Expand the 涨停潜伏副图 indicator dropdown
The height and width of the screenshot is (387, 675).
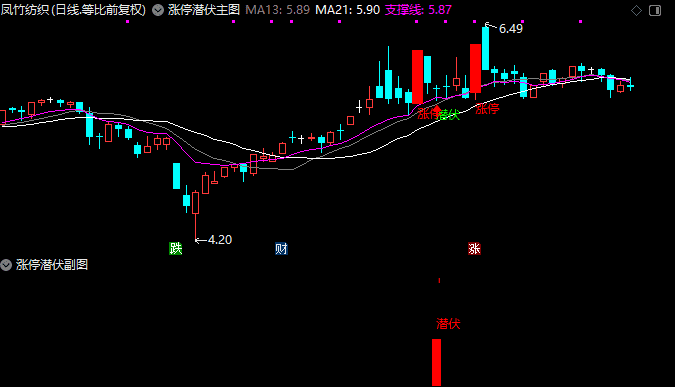[x=6, y=265]
